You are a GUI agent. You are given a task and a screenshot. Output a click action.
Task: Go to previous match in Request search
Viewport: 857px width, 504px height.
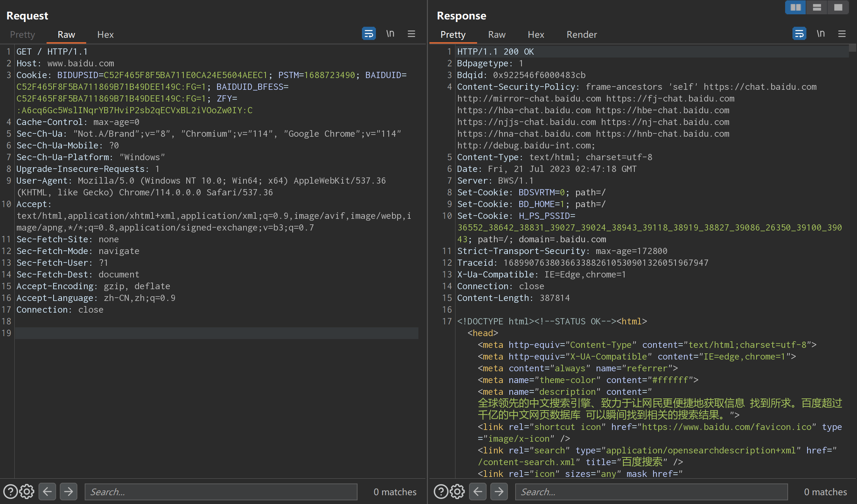pos(47,492)
